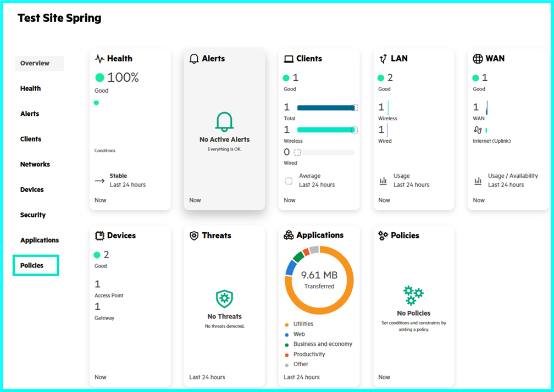Click the 100% health score
The height and width of the screenshot is (392, 554).
pyautogui.click(x=123, y=77)
